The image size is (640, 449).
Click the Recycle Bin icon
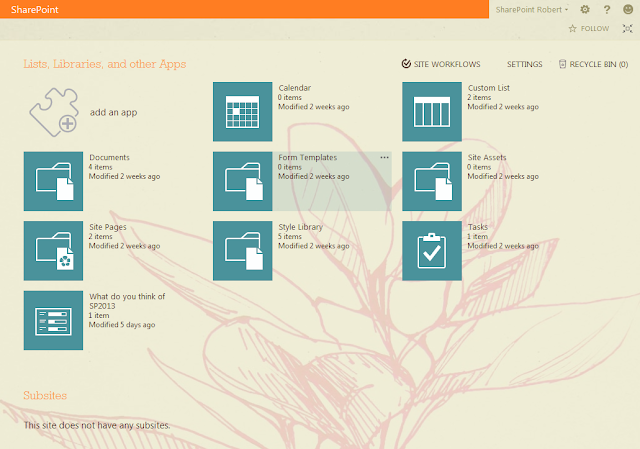coord(562,64)
